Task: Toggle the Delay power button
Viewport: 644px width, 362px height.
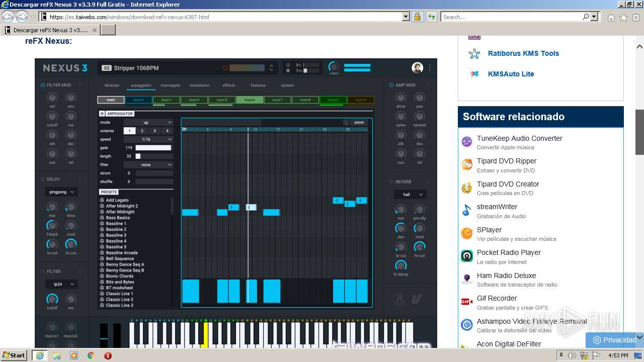Action: click(43, 179)
